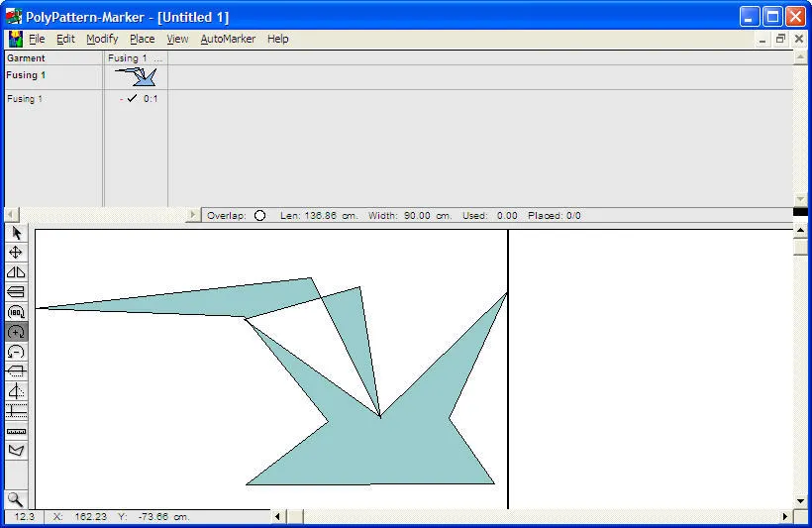Click the mirror flip horizontal tool
This screenshot has width=812, height=528.
pyautogui.click(x=16, y=272)
